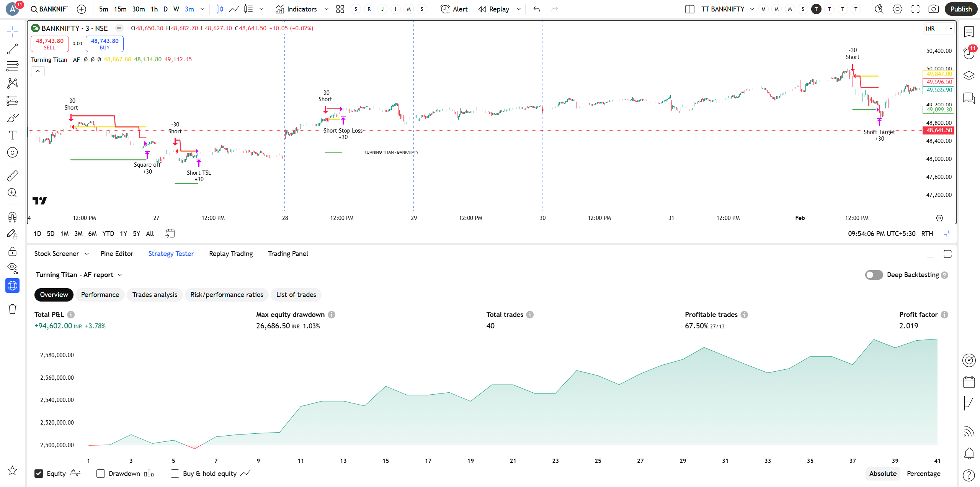Click the BUY 48,743.80 button

105,44
